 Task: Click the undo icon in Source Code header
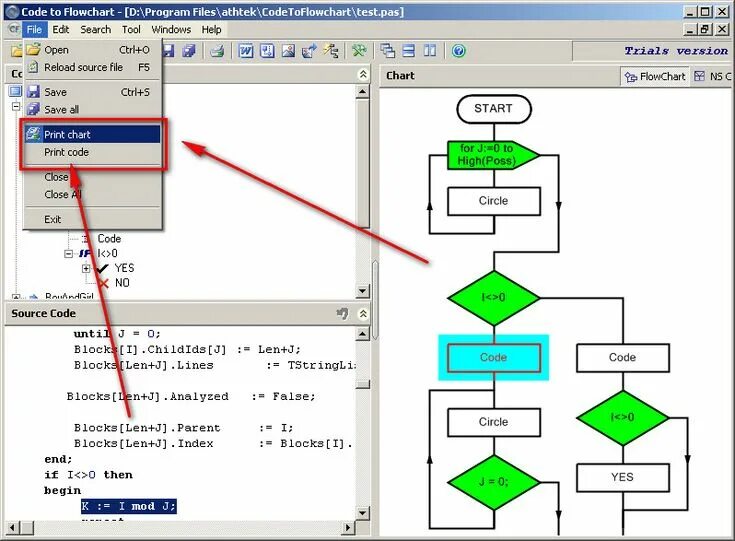click(343, 313)
